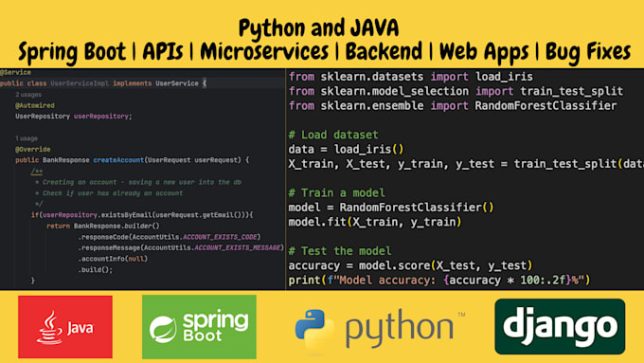Click the @Service annotation line
This screenshot has width=644, height=363.
point(15,72)
